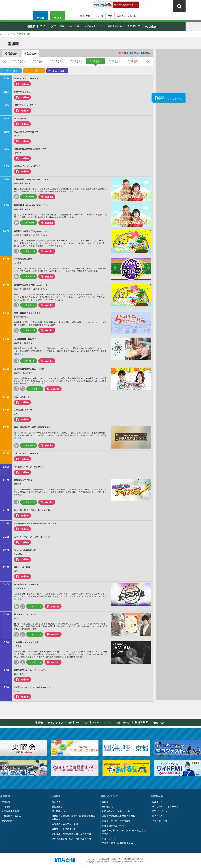Viewport: 201px width, 868px height.
Task: Go to previous week with left arrow
Action: 5,61
